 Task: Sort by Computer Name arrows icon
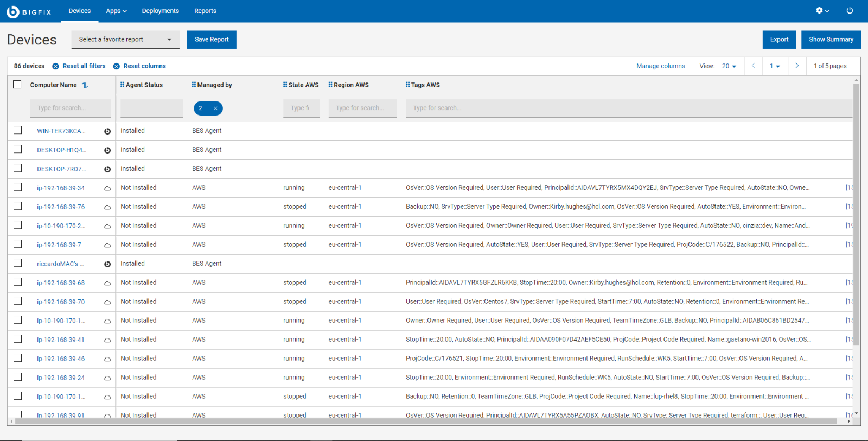(85, 85)
